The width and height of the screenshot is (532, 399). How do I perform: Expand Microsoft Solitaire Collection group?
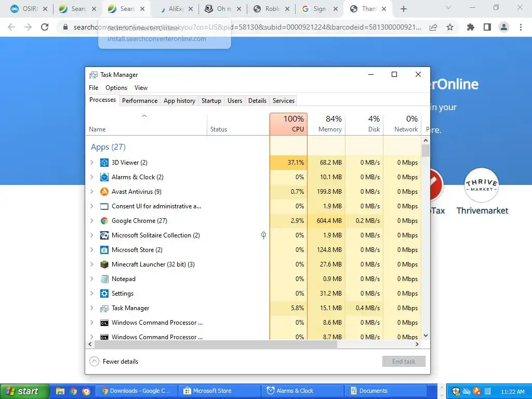pyautogui.click(x=91, y=235)
